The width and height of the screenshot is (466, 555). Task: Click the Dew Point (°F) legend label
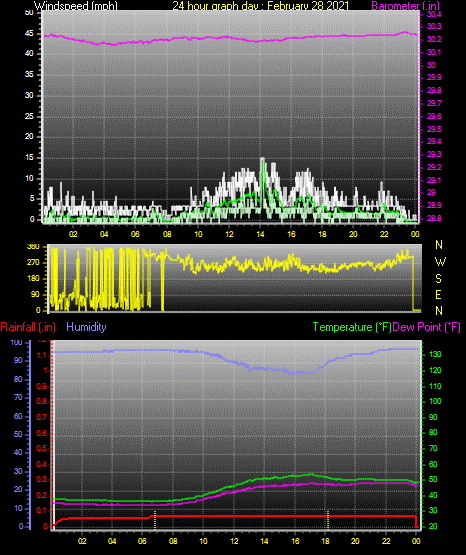pos(426,327)
